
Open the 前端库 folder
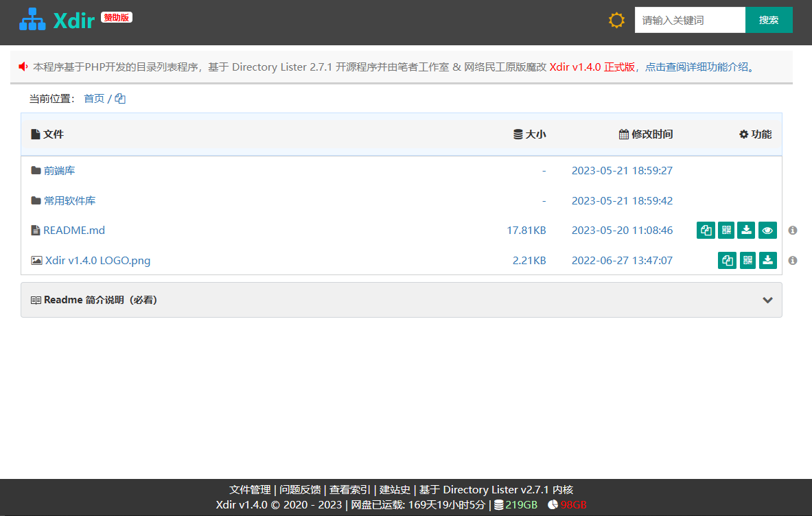60,170
